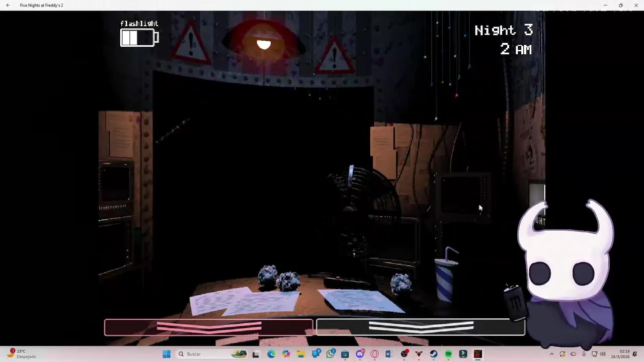The width and height of the screenshot is (644, 362).
Task: Click the '2 AM' clock text
Action: point(516,49)
